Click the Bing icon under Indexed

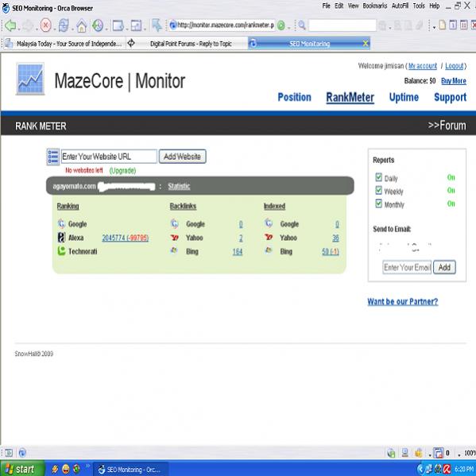[x=269, y=250]
